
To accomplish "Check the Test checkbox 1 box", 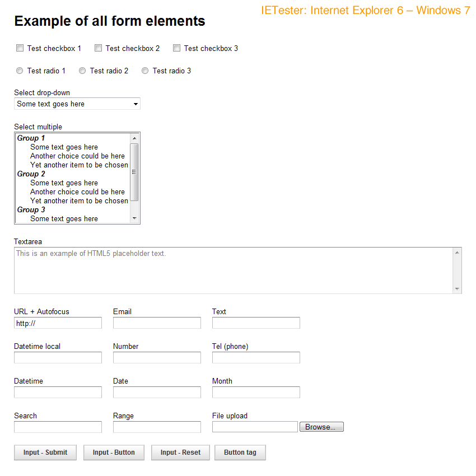I will tap(20, 48).
